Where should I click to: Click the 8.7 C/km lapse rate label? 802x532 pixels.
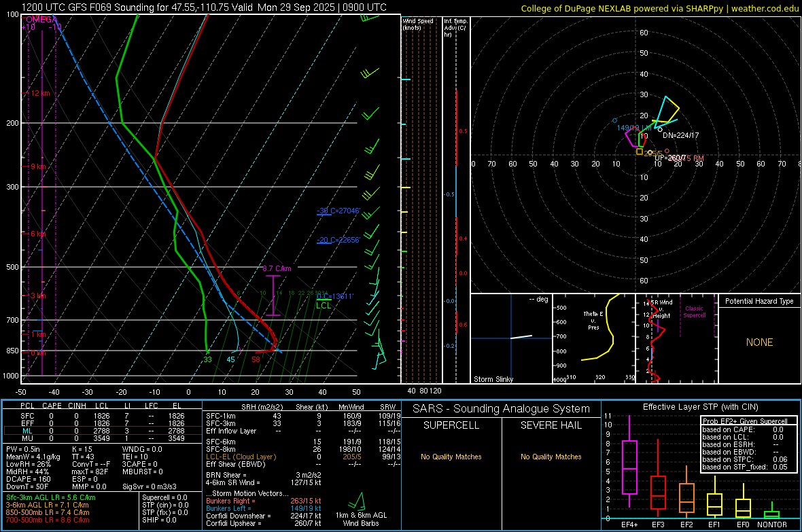277,268
